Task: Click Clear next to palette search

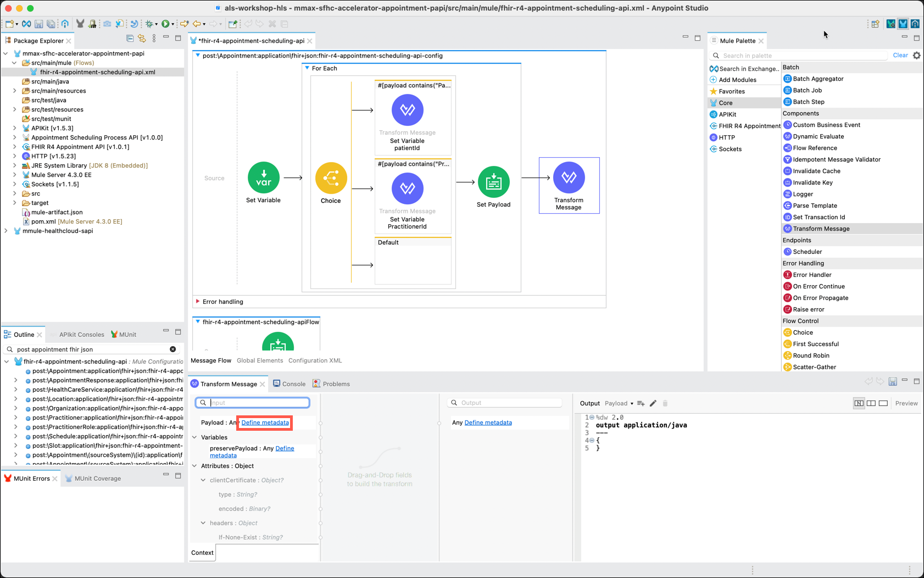Action: [900, 55]
